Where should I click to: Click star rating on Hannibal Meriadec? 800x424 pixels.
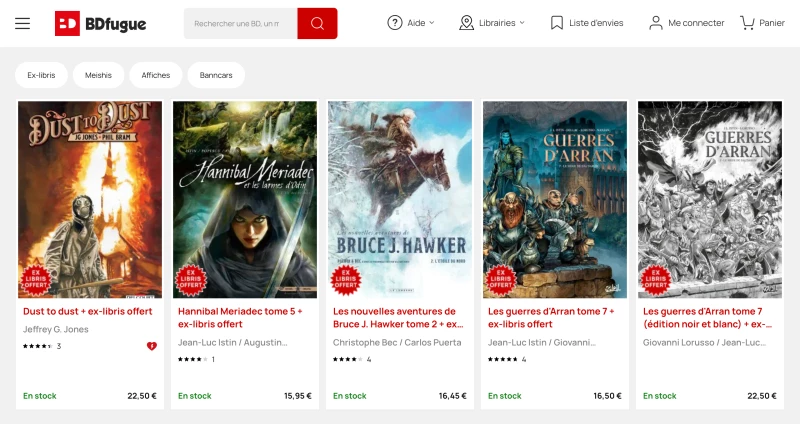click(x=193, y=359)
